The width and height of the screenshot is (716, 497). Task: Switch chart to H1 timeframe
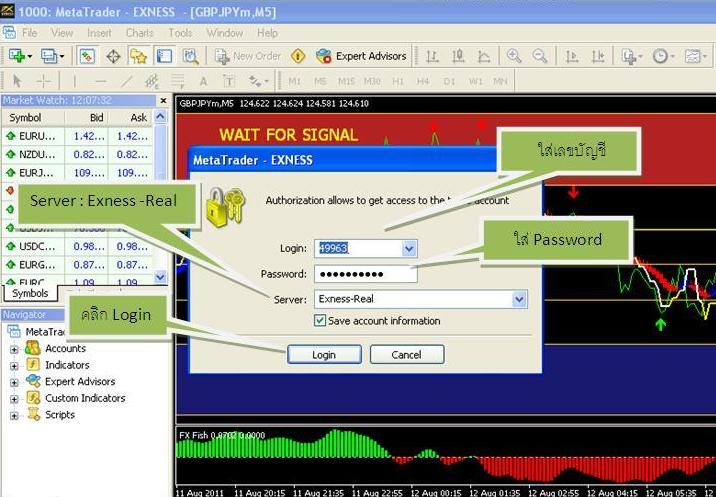point(398,81)
